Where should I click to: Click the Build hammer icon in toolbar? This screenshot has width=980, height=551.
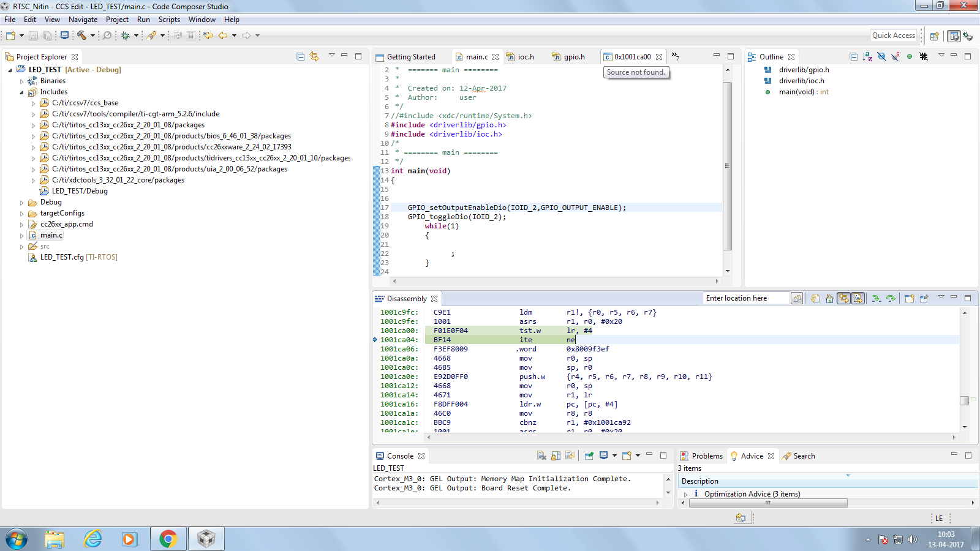pos(81,36)
